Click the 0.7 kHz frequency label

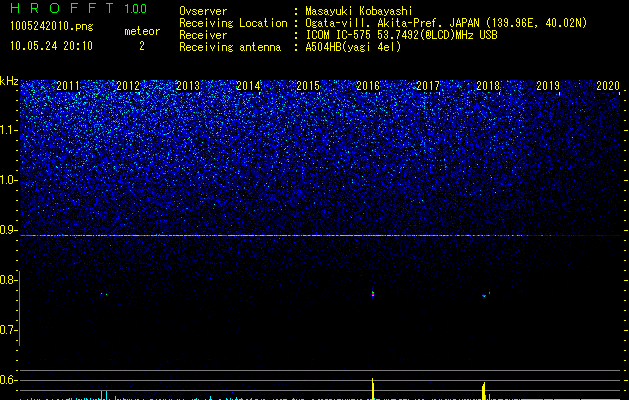point(9,330)
